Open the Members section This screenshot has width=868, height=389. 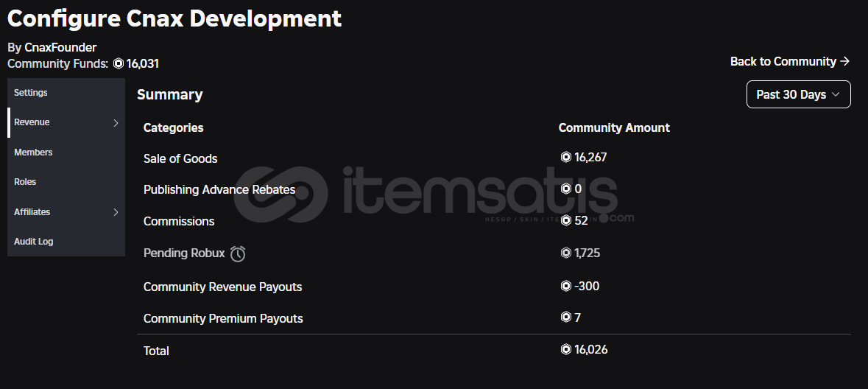tap(66, 153)
